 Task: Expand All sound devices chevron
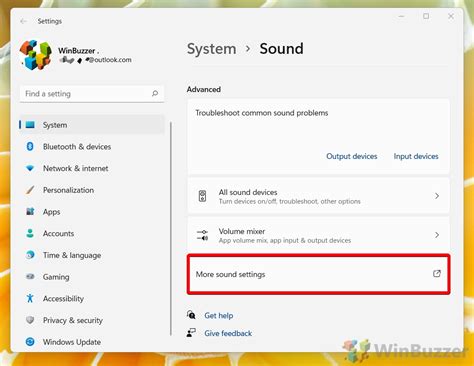pyautogui.click(x=437, y=196)
